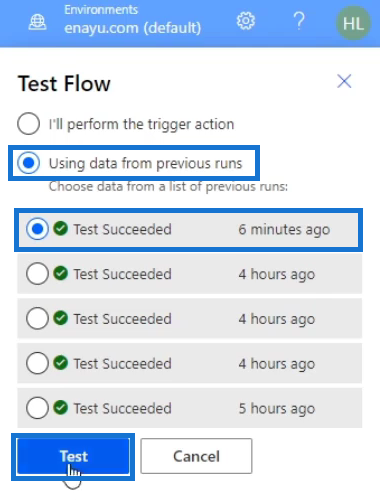Choose the run from 5 hours ago
This screenshot has height=502, width=380.
[x=37, y=408]
